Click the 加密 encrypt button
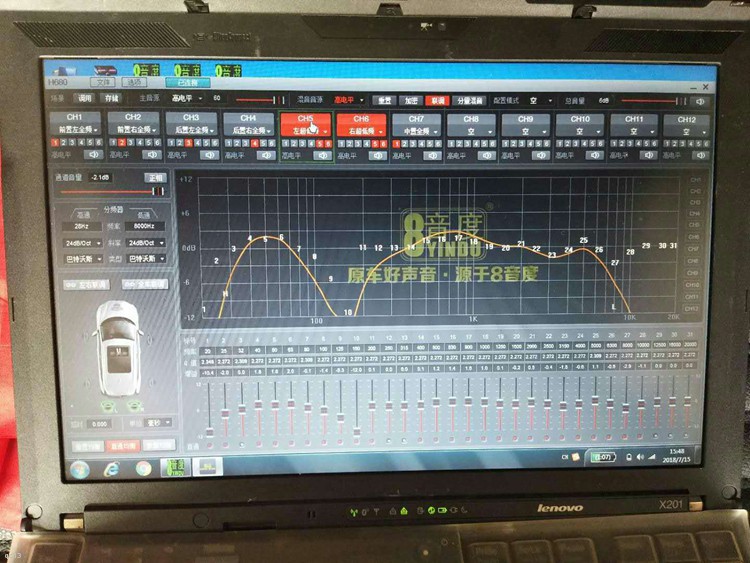The height and width of the screenshot is (563, 750). [x=411, y=101]
